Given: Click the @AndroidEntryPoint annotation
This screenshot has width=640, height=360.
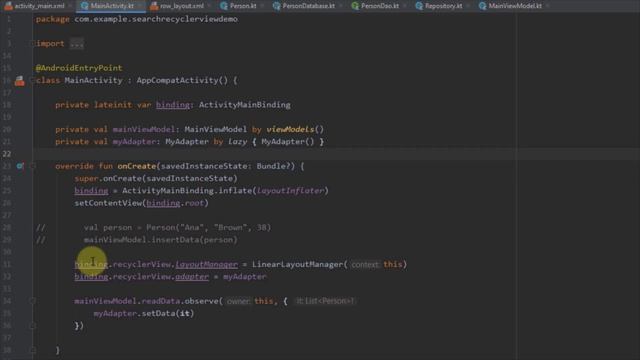Looking at the screenshot, I should click(x=79, y=68).
